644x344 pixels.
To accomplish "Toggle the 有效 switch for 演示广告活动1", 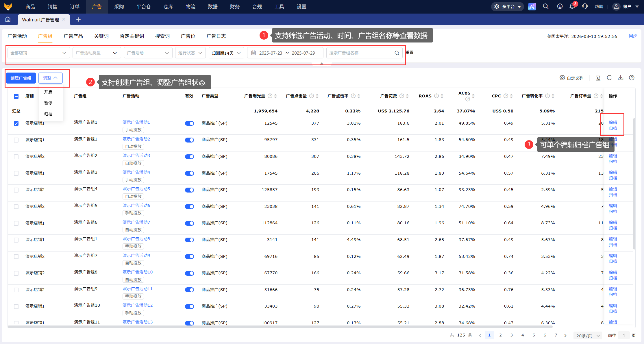I will [189, 123].
